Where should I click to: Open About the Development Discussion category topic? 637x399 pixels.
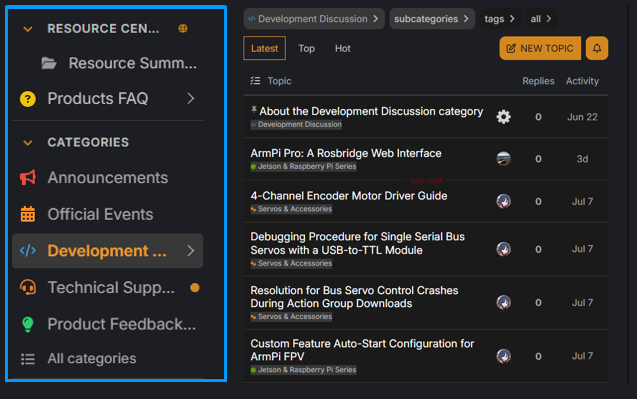pos(371,111)
